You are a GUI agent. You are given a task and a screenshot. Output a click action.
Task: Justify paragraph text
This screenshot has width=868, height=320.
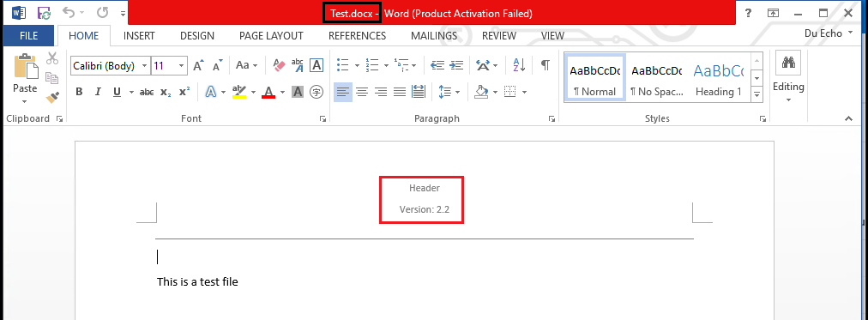pos(400,92)
